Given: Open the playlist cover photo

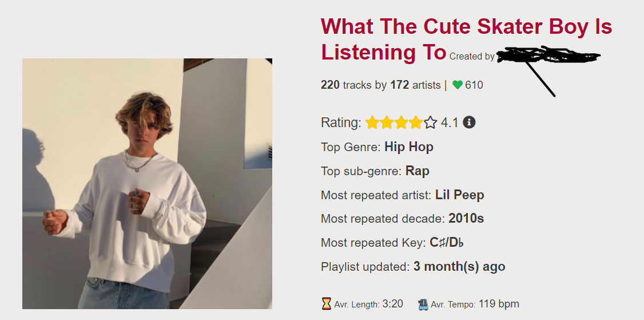Looking at the screenshot, I should coord(147,183).
